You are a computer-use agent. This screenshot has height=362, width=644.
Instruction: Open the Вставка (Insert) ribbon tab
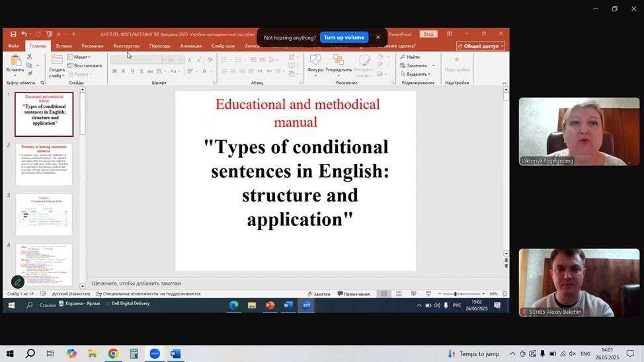pyautogui.click(x=63, y=46)
